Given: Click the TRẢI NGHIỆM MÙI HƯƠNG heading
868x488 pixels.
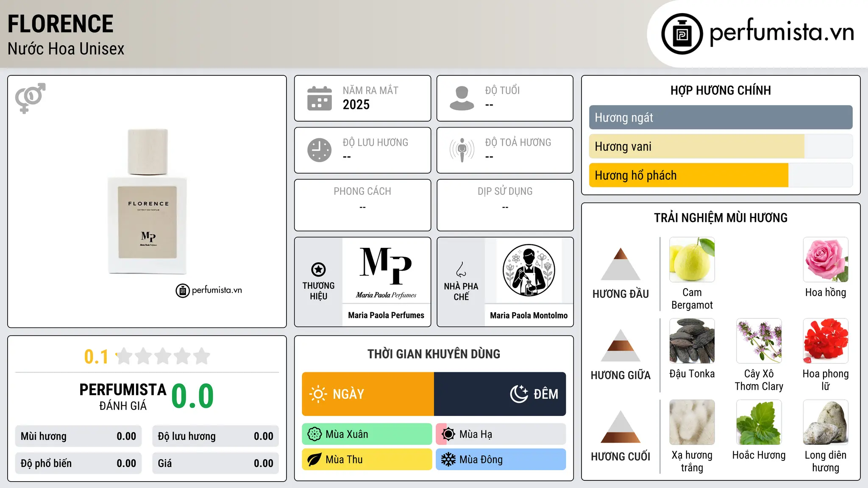Looking at the screenshot, I should (721, 218).
